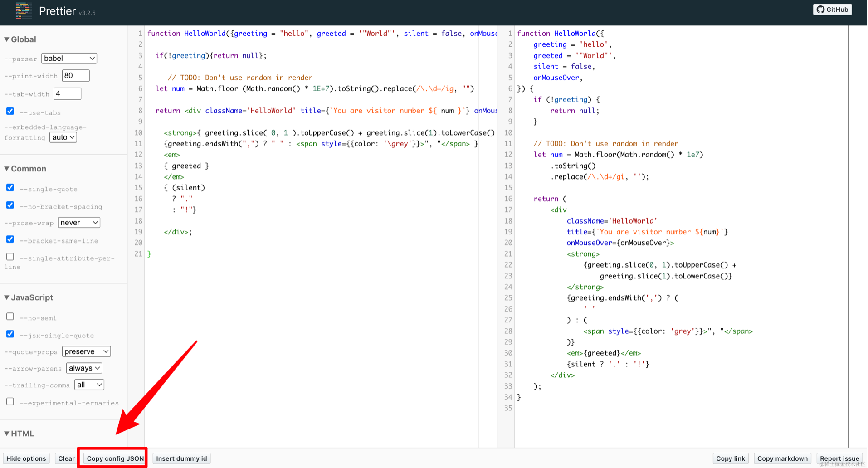Click 'silent = false,' on output line 4

click(564, 67)
